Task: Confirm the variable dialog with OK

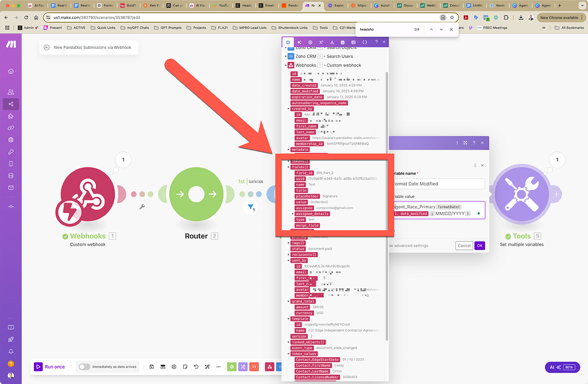Action: click(480, 245)
